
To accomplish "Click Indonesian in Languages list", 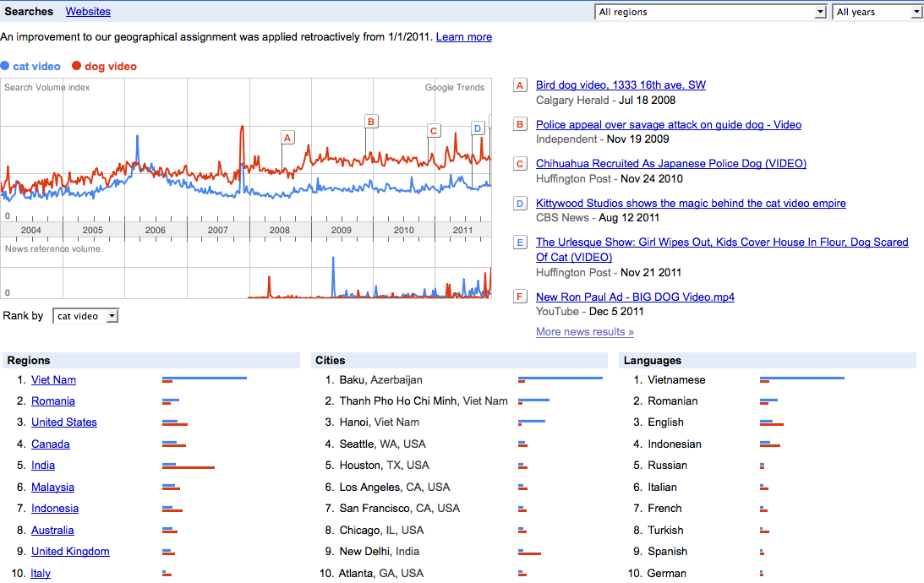I will [674, 444].
